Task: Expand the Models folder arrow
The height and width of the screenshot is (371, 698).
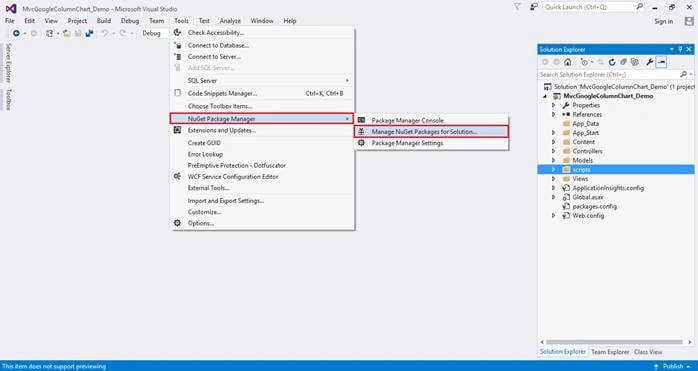Action: pos(553,160)
